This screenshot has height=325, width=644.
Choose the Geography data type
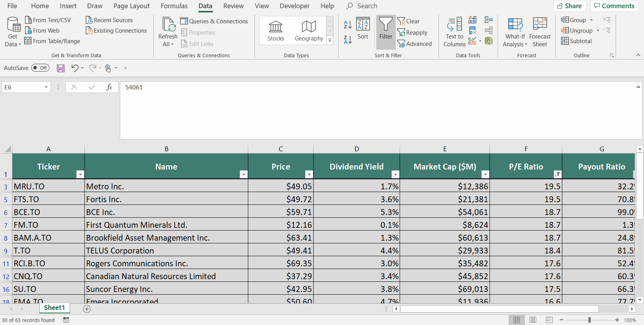pyautogui.click(x=309, y=31)
